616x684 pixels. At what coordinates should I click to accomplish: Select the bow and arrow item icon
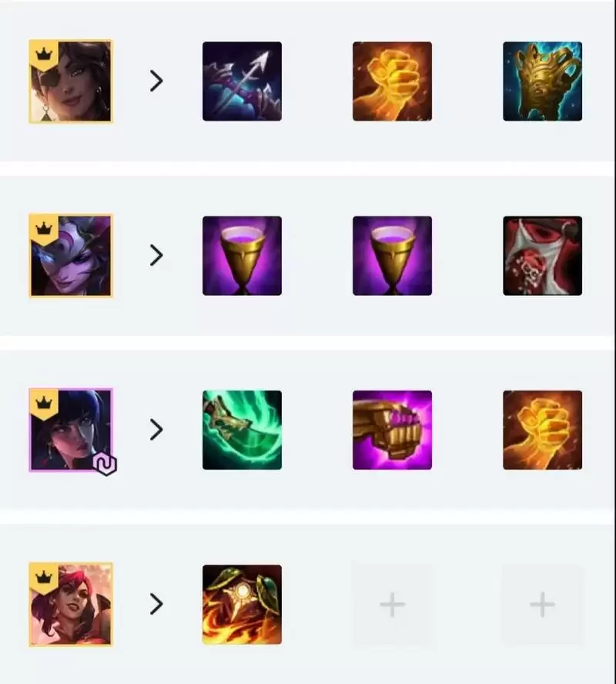point(242,81)
